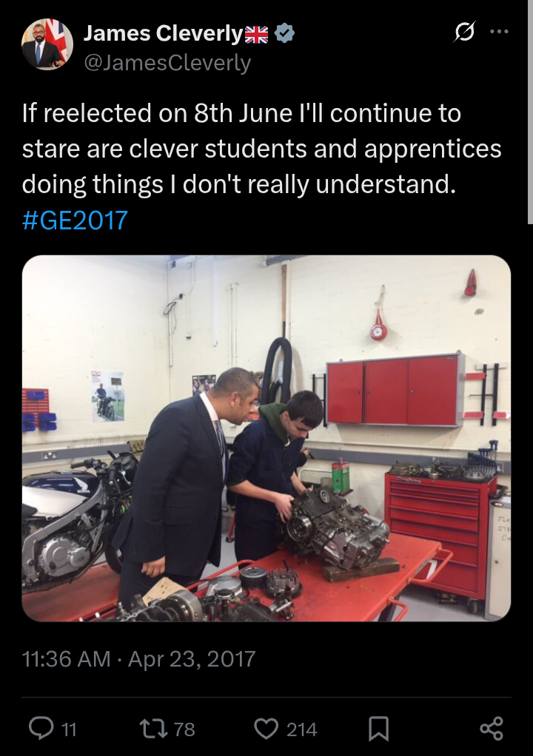Tap the Grok slashed-circle icon
The width and height of the screenshot is (533, 756).
pyautogui.click(x=464, y=32)
